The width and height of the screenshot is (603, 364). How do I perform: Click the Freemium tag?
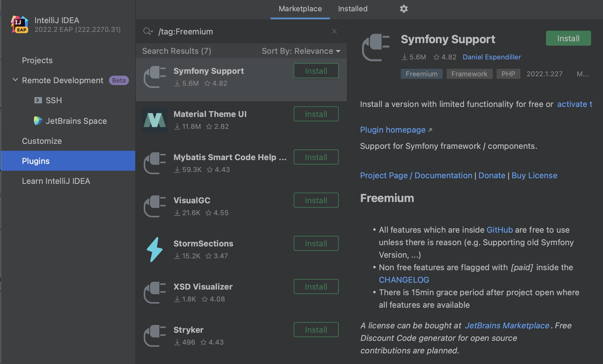click(422, 74)
